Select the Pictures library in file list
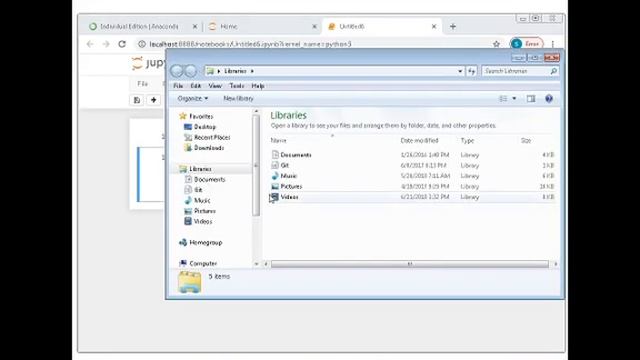 pyautogui.click(x=291, y=187)
